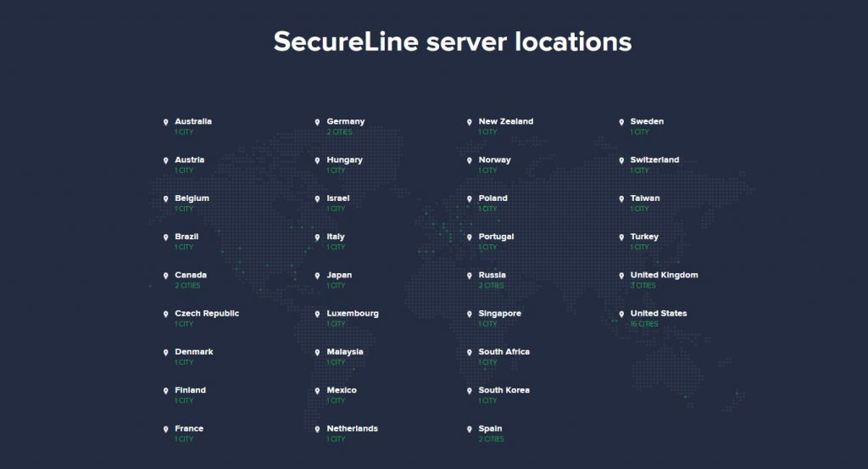This screenshot has width=868, height=469.
Task: Click the location pin next to Sweden
Action: pyautogui.click(x=621, y=122)
